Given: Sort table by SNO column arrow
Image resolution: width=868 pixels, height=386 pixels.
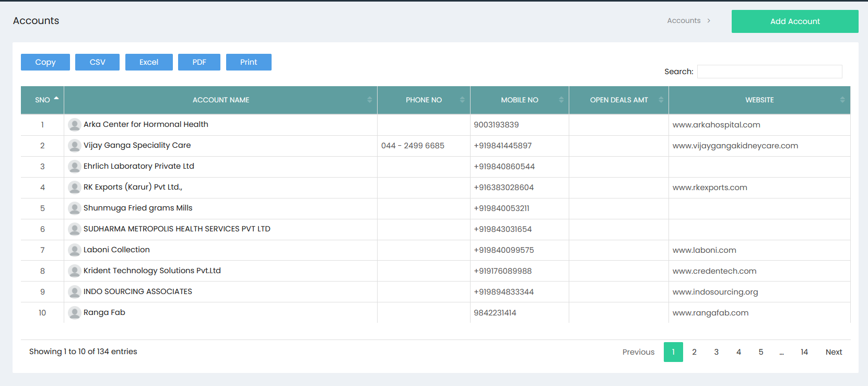Looking at the screenshot, I should 56,98.
